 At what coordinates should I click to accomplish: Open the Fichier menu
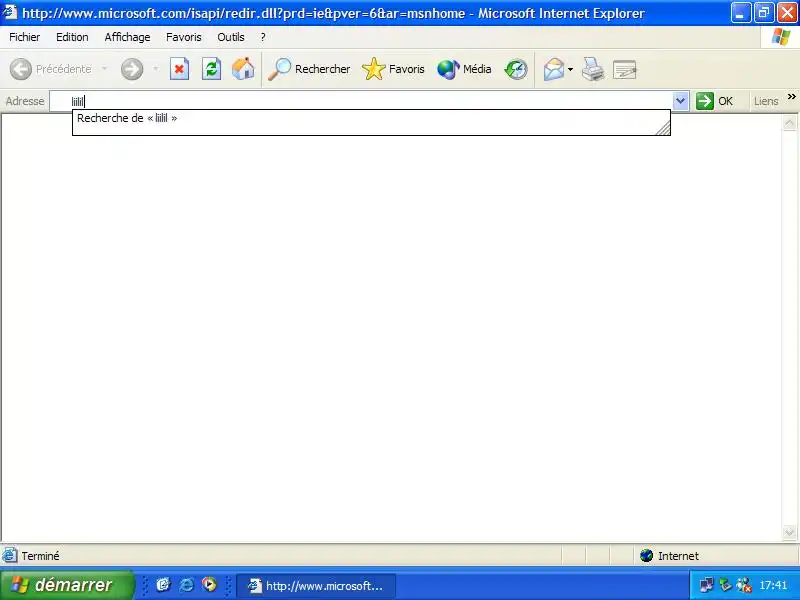24,37
